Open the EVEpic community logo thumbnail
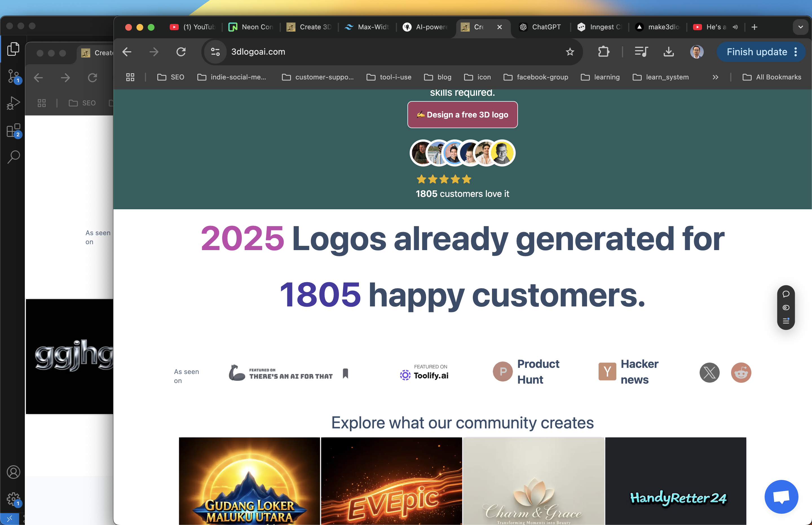The width and height of the screenshot is (812, 525). tap(391, 481)
